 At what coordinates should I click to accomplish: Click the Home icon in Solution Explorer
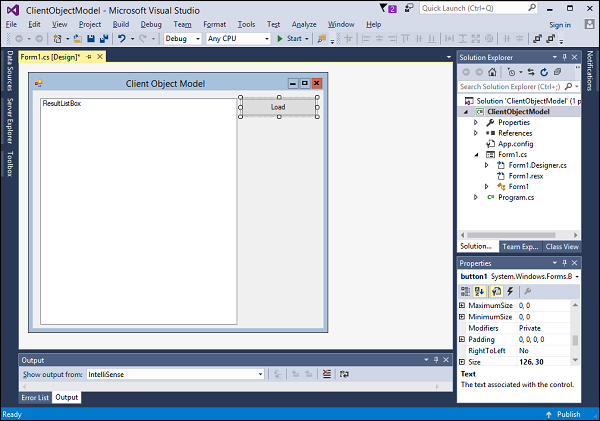(494, 72)
